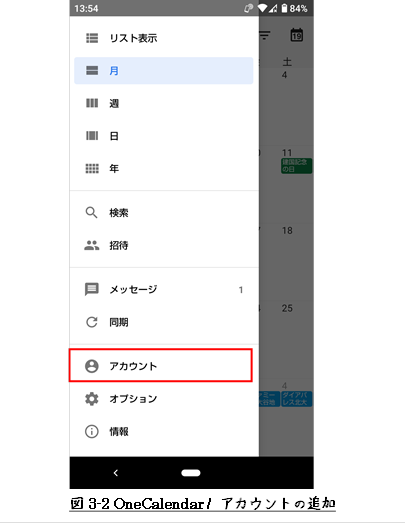Viewport: 406px width, 523px height.
Task: Open the アカウント menu entry
Action: click(x=161, y=365)
